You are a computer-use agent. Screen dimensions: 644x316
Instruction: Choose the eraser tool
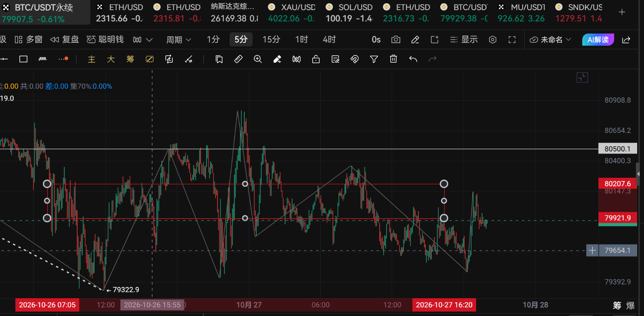click(x=277, y=59)
